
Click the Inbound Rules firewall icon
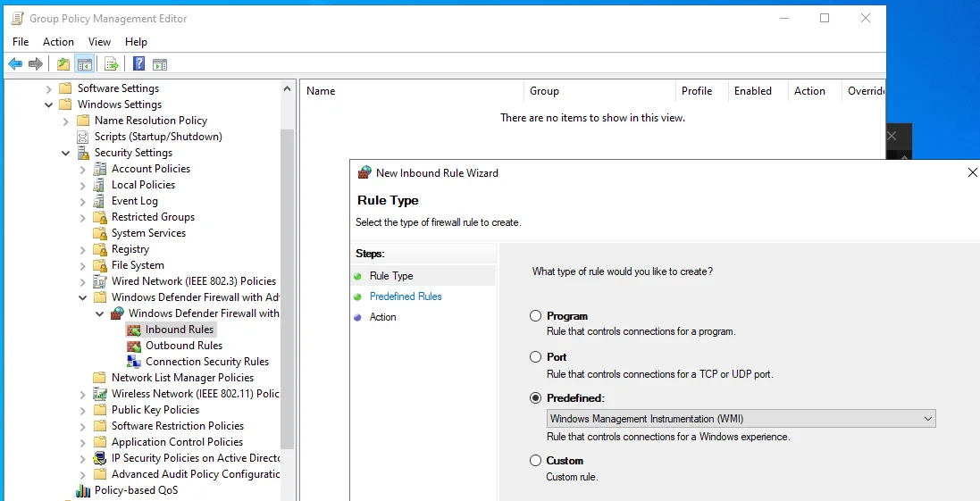coord(134,330)
